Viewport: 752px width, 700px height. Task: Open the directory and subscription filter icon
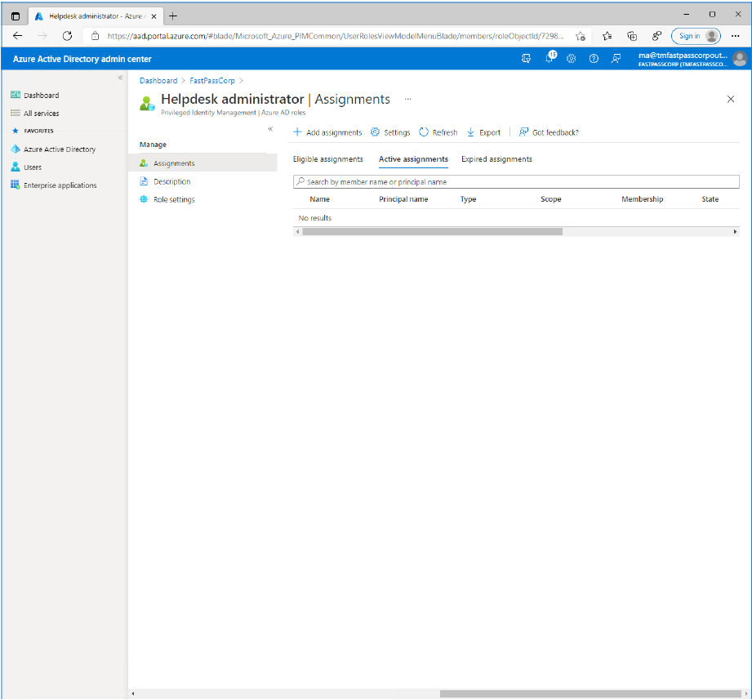[526, 59]
